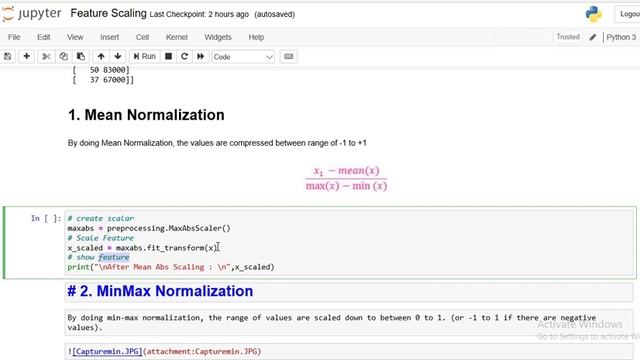This screenshot has width=640, height=360.
Task: Move selected cell down
Action: point(118,56)
